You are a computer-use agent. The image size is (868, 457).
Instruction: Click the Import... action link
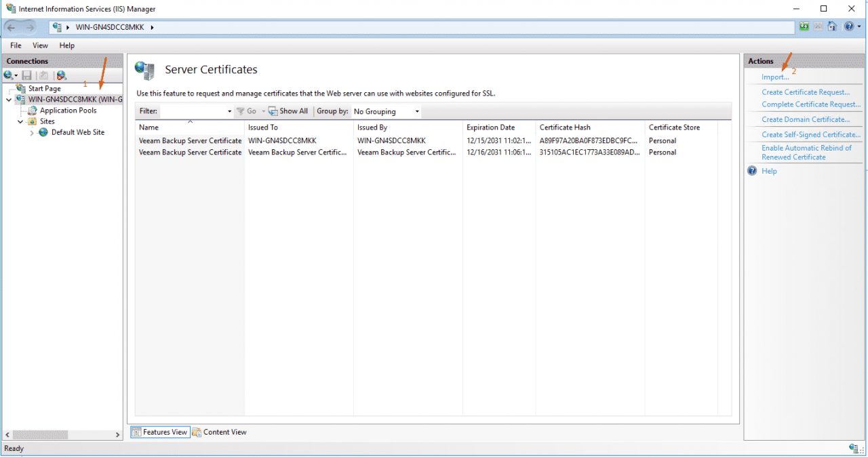click(775, 77)
